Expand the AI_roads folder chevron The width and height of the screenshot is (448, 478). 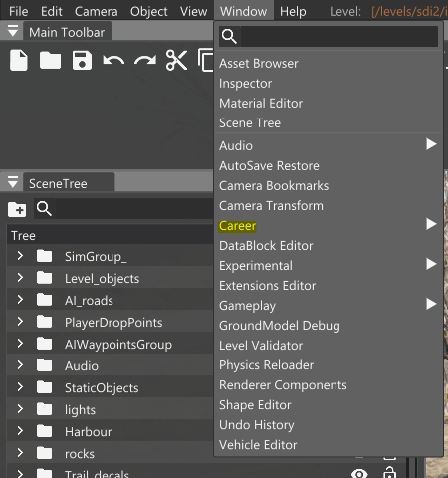point(20,300)
